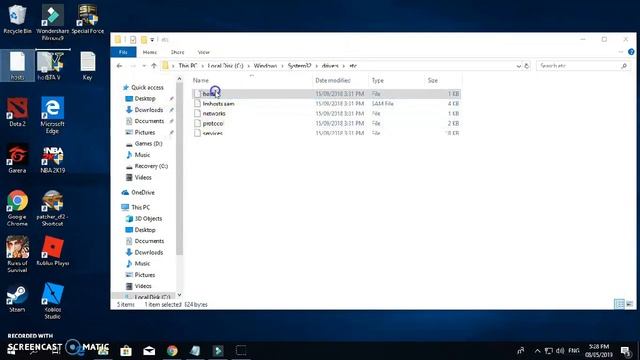The width and height of the screenshot is (640, 360).
Task: Open Quick Access toolbar customize dropdown
Action: [152, 40]
